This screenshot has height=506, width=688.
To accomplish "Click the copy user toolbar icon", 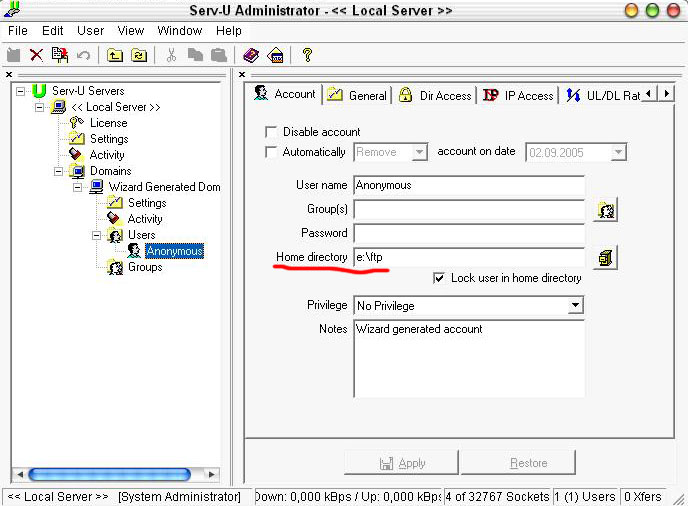I will pos(60,55).
